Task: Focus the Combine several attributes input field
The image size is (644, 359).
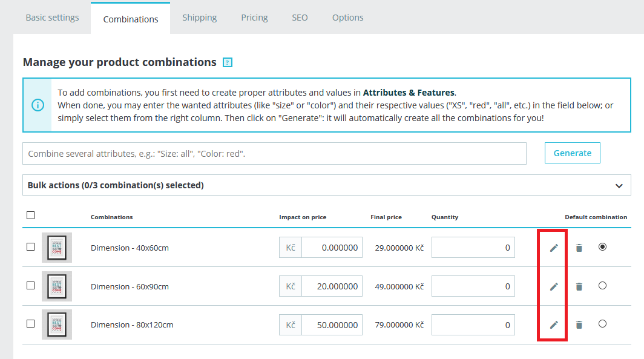Action: click(x=274, y=154)
